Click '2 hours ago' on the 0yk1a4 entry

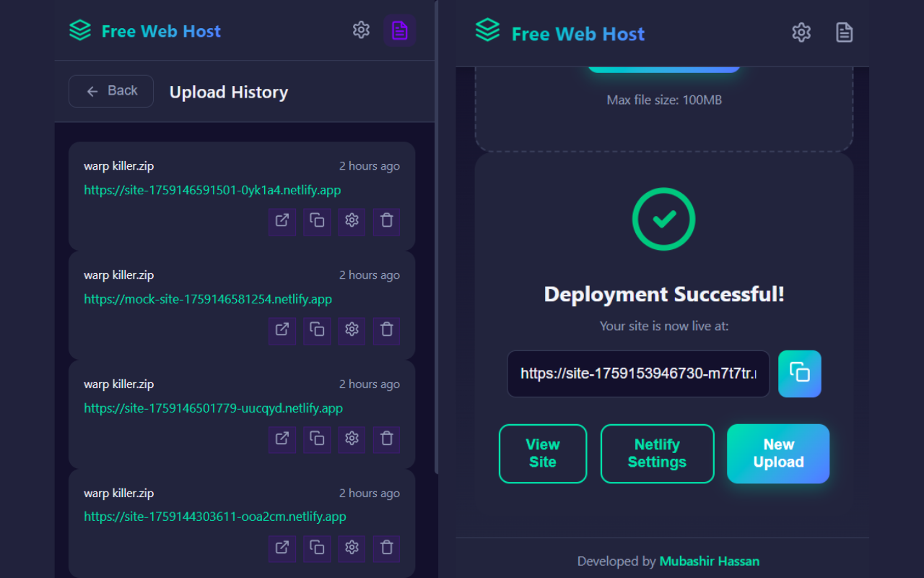click(370, 166)
